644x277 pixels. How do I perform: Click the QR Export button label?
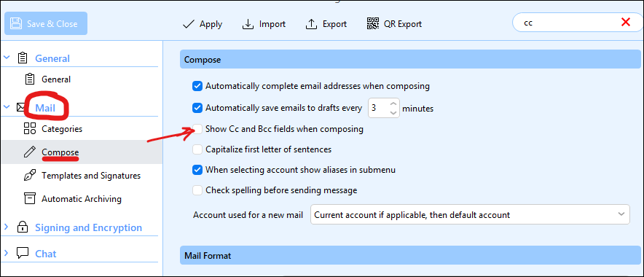click(x=403, y=24)
